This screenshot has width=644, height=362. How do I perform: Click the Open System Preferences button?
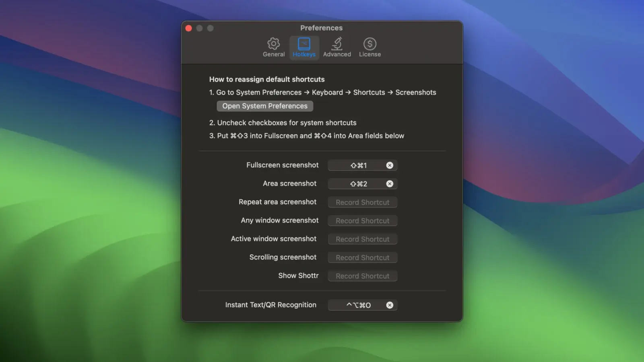pos(265,106)
